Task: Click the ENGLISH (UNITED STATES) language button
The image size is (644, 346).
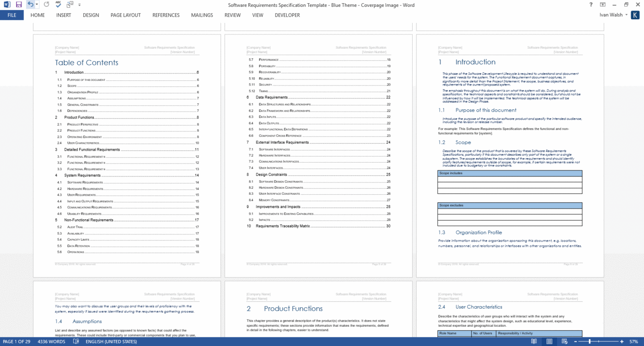Action: tap(111, 342)
